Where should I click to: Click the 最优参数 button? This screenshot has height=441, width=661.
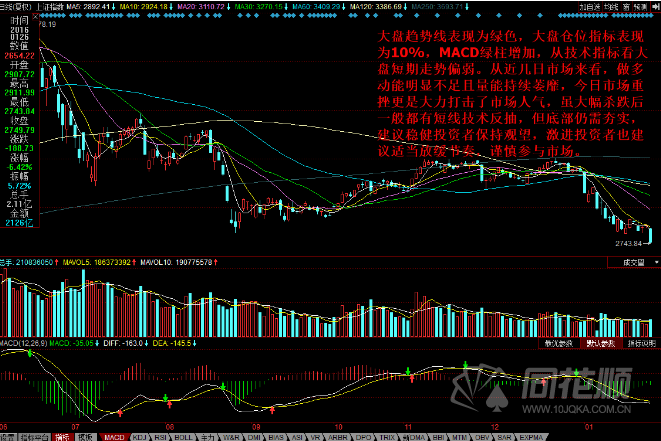click(x=555, y=343)
